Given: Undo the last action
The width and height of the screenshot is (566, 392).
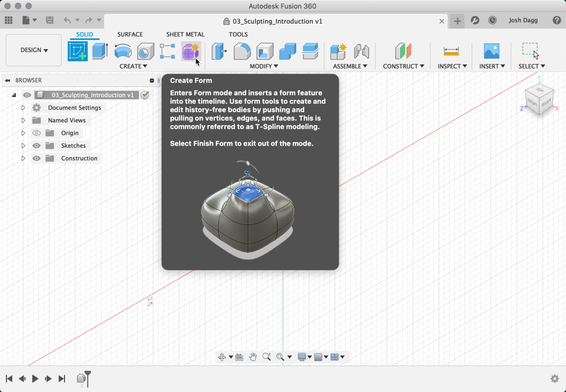Looking at the screenshot, I should (x=67, y=20).
